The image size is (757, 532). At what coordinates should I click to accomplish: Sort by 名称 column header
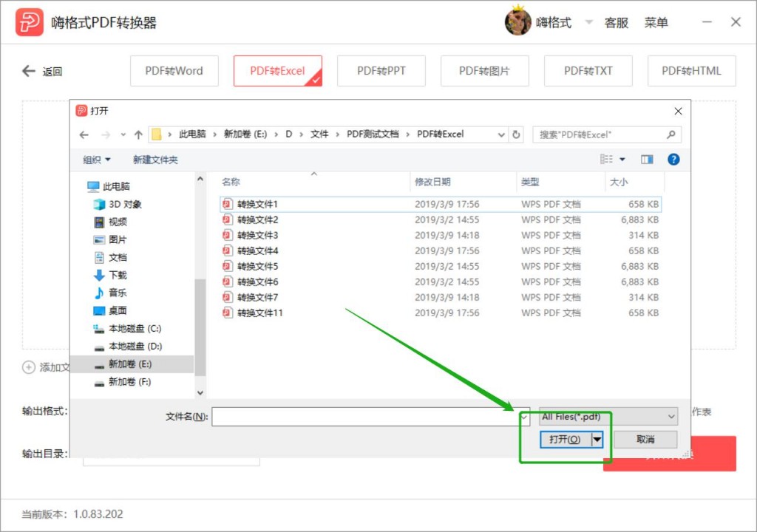coord(231,182)
